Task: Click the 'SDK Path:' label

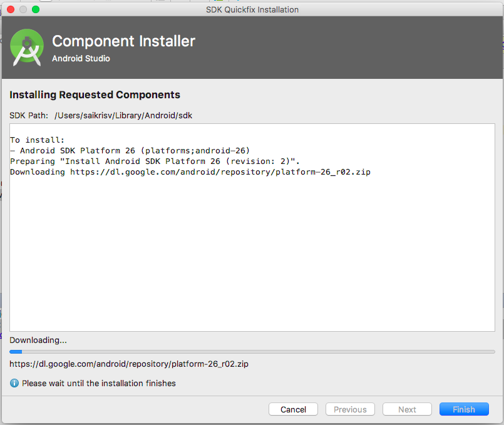Action: 29,116
